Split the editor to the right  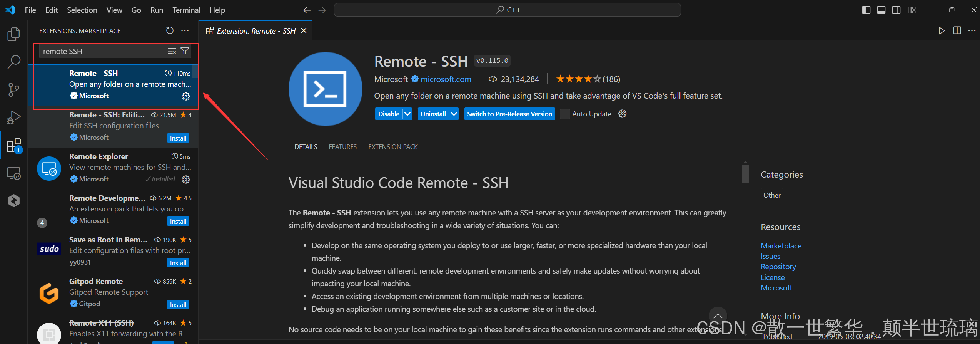coord(957,30)
